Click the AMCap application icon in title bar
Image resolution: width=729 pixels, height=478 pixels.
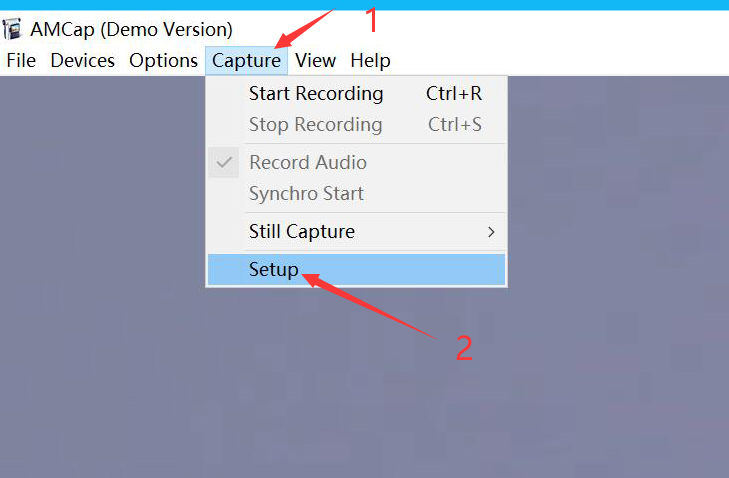(x=12, y=29)
